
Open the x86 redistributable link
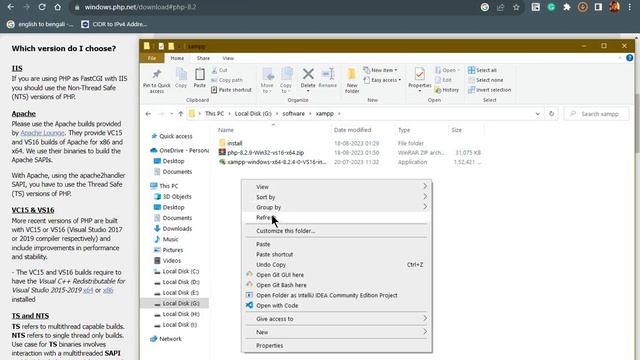coord(108,290)
